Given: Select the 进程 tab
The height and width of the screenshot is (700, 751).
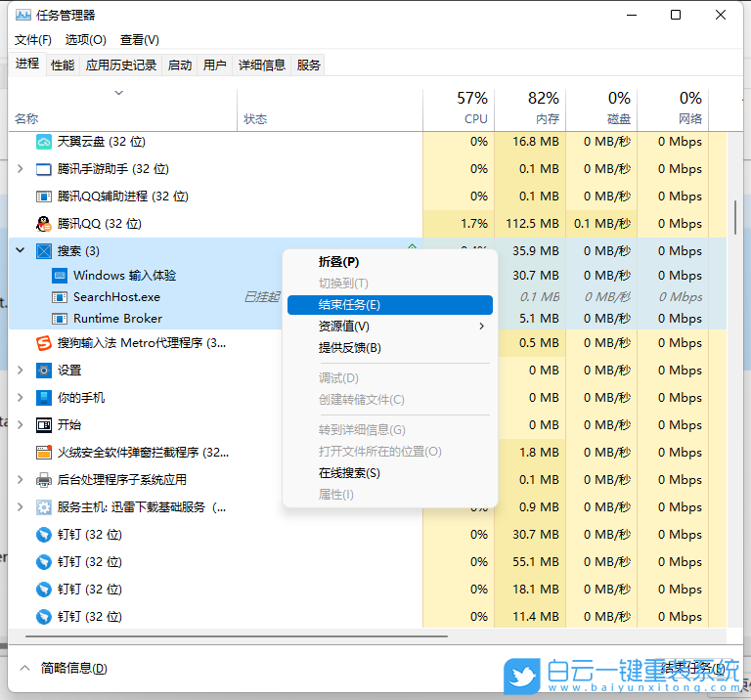Looking at the screenshot, I should [x=27, y=64].
